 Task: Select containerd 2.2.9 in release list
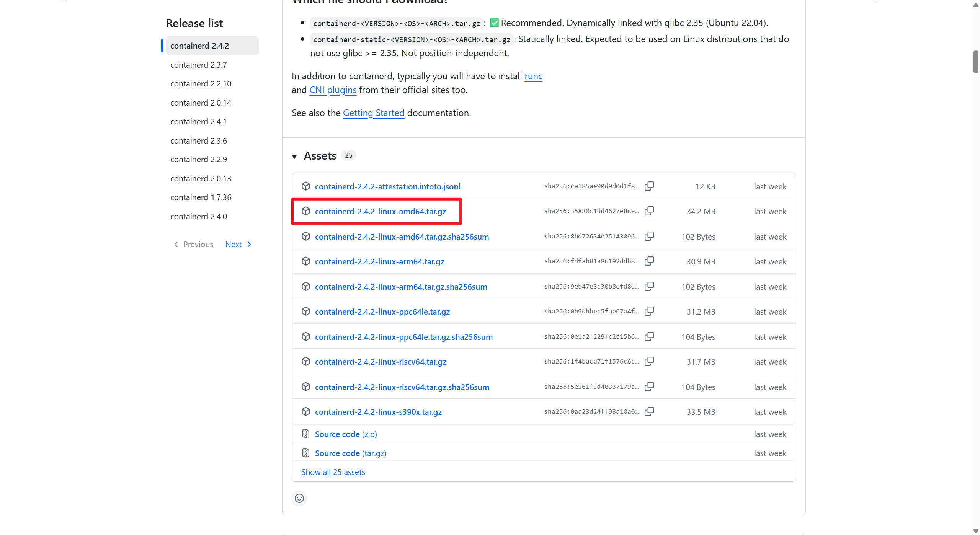[198, 159]
